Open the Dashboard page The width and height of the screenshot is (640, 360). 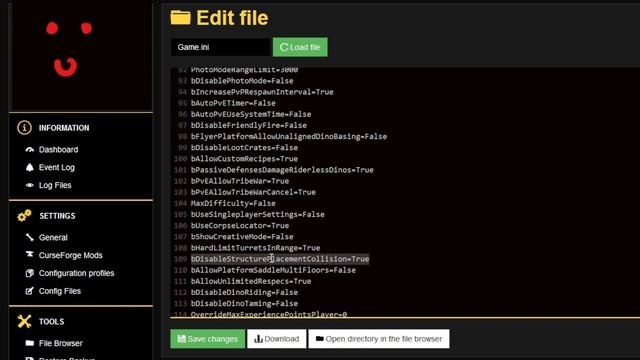tap(58, 150)
